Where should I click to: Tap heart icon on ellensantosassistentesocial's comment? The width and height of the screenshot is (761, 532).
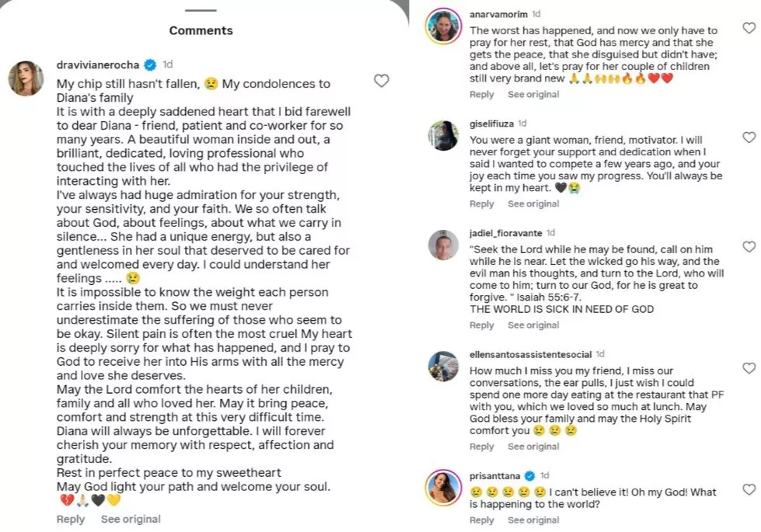pos(749,368)
